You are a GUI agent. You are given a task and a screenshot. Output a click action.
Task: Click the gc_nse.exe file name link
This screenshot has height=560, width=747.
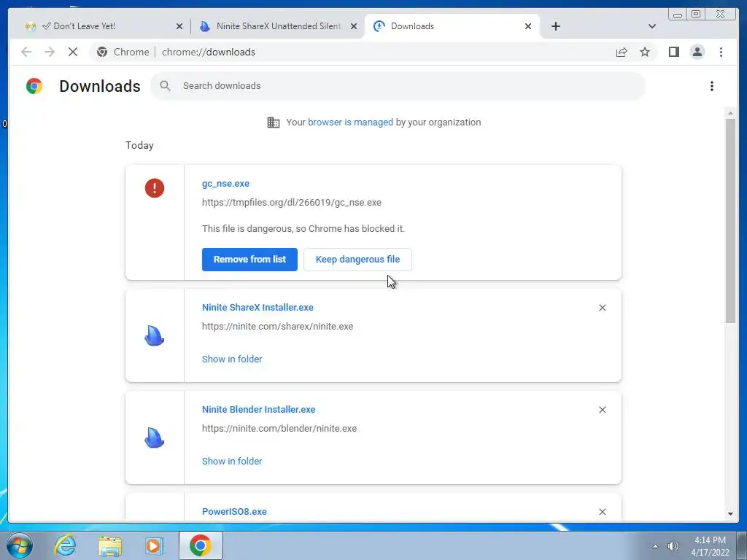(226, 184)
